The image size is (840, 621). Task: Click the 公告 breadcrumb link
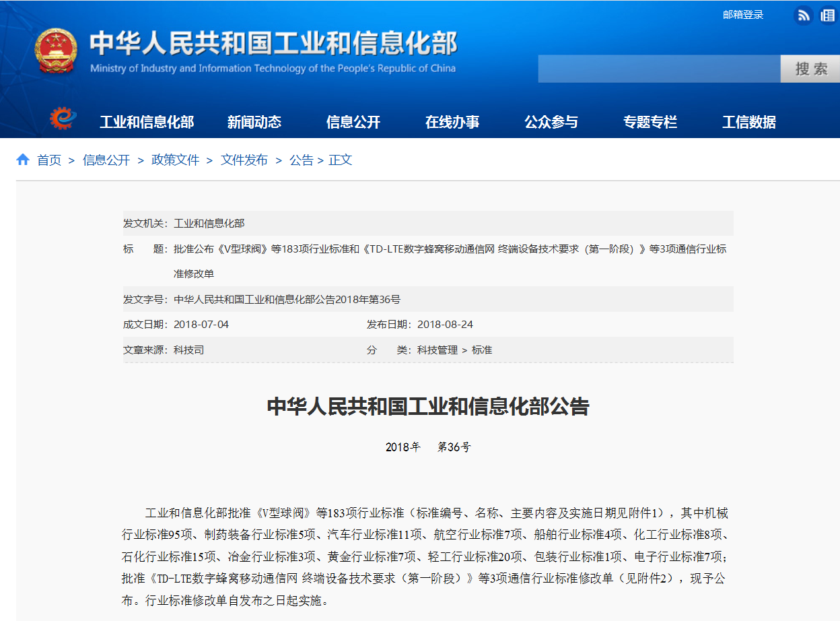coord(301,160)
